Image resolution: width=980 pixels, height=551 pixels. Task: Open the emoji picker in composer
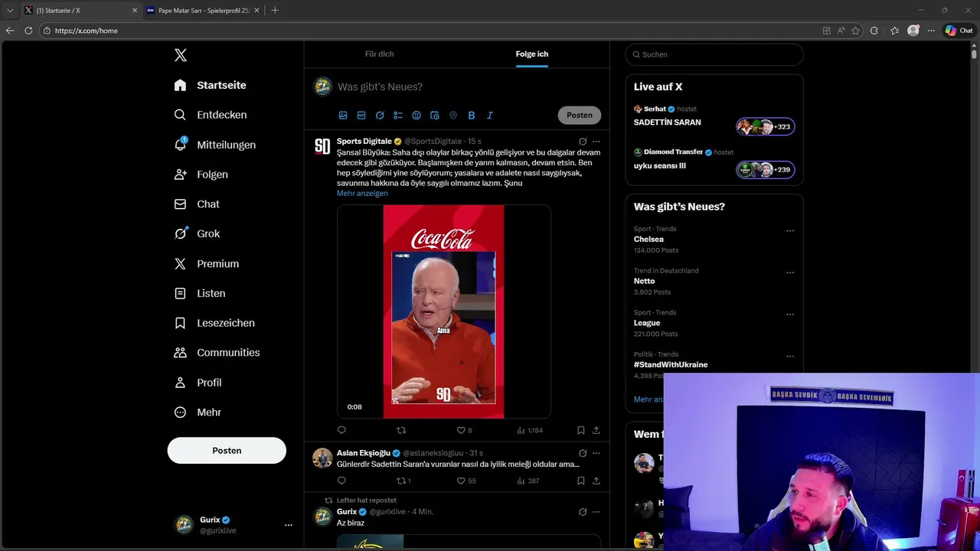(416, 116)
